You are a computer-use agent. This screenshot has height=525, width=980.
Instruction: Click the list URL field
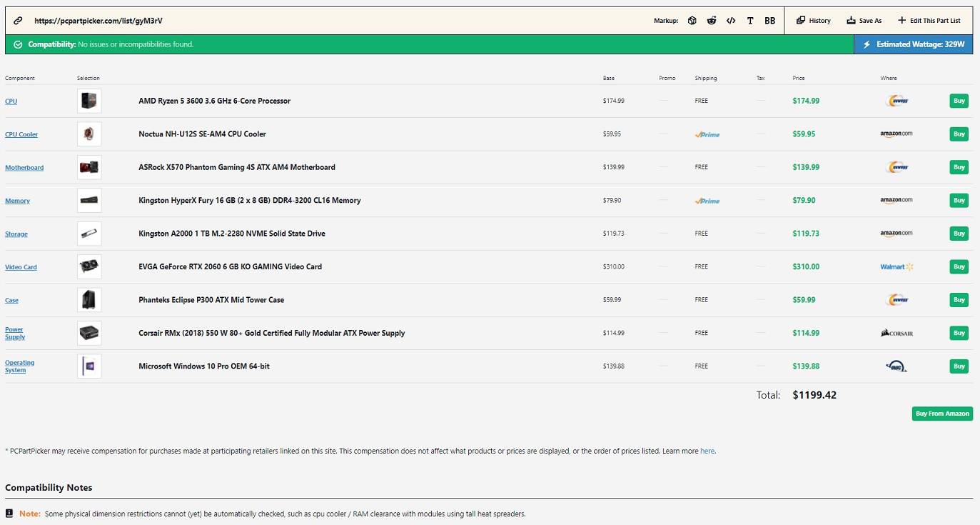[98, 21]
